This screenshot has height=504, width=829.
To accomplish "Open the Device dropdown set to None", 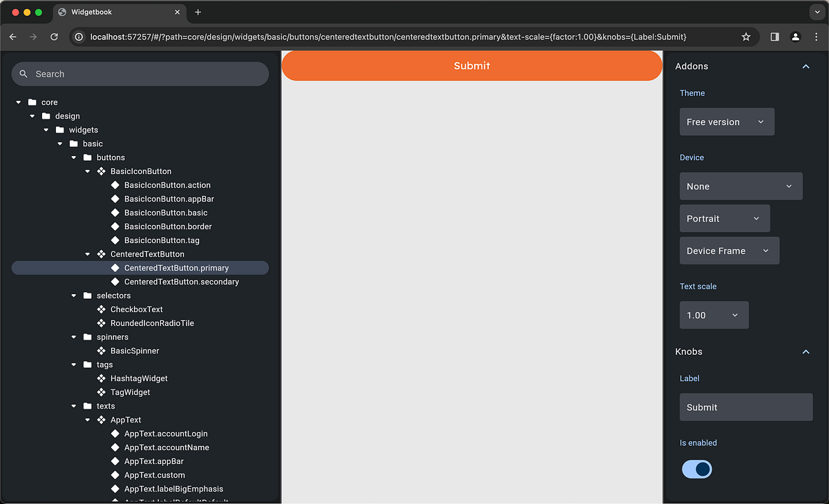I will [741, 186].
